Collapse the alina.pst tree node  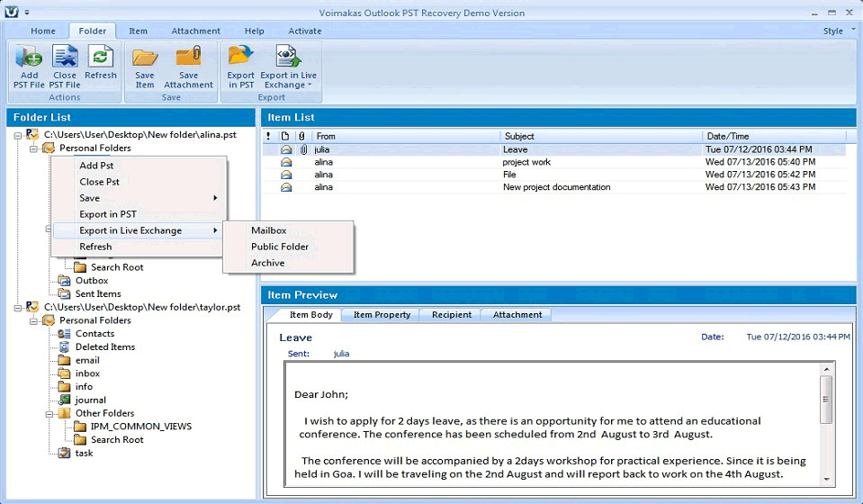(18, 135)
